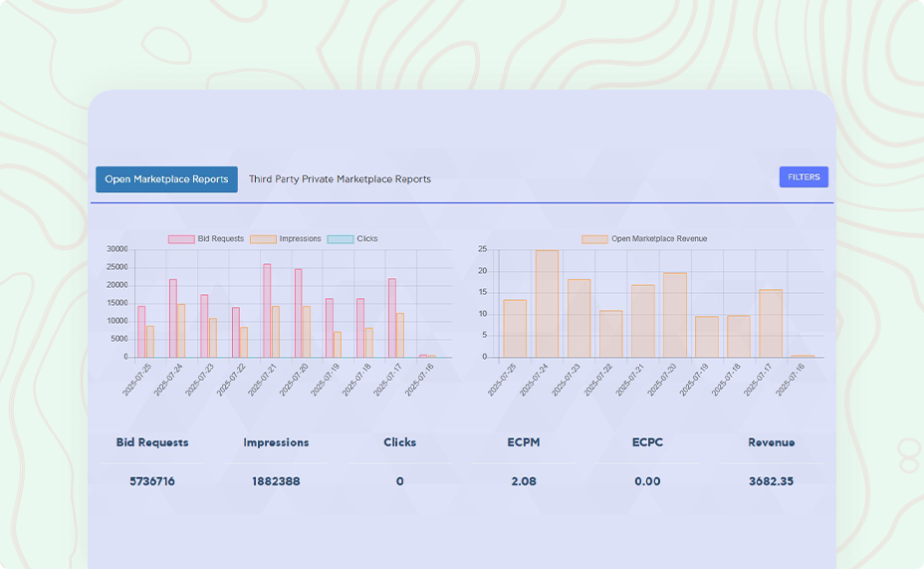Select the 2025-07-17 revenue bar
The width and height of the screenshot is (924, 569).
point(771,324)
